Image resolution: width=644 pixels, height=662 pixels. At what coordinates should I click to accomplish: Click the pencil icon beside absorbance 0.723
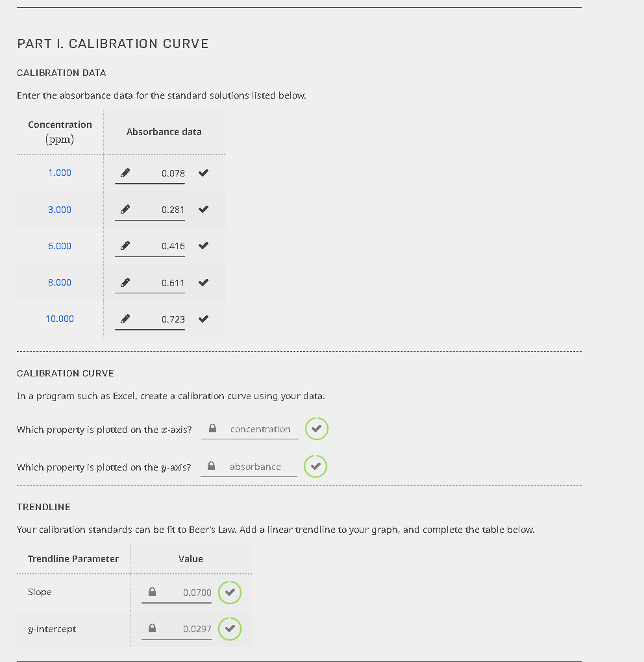[x=125, y=319]
